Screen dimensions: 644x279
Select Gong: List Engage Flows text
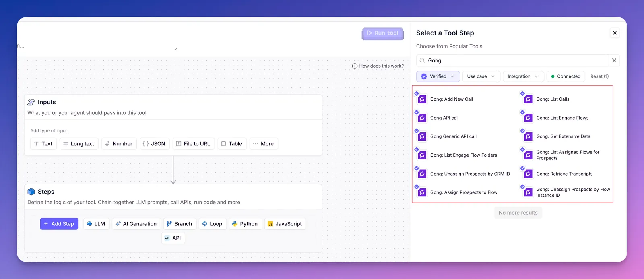562,118
